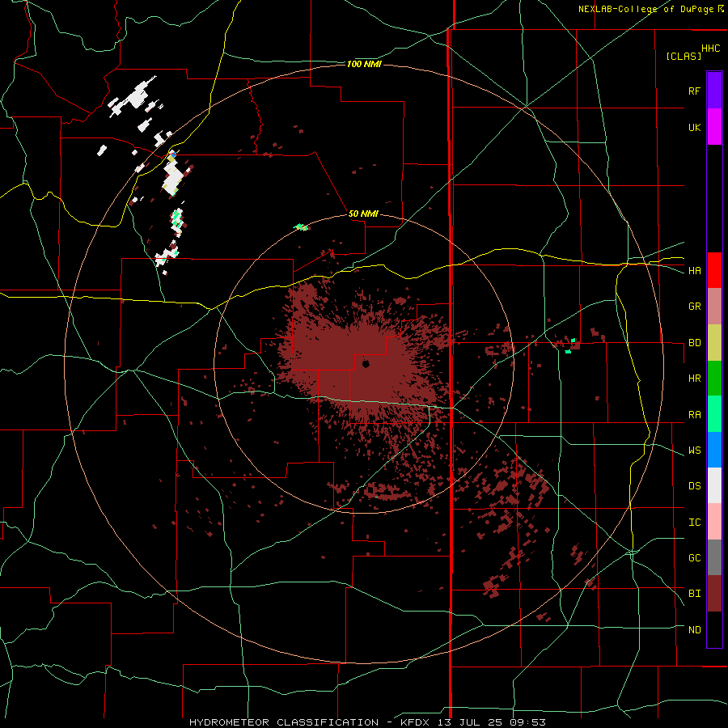This screenshot has height=728, width=728.
Task: Click the BD legend label
Action: [694, 343]
